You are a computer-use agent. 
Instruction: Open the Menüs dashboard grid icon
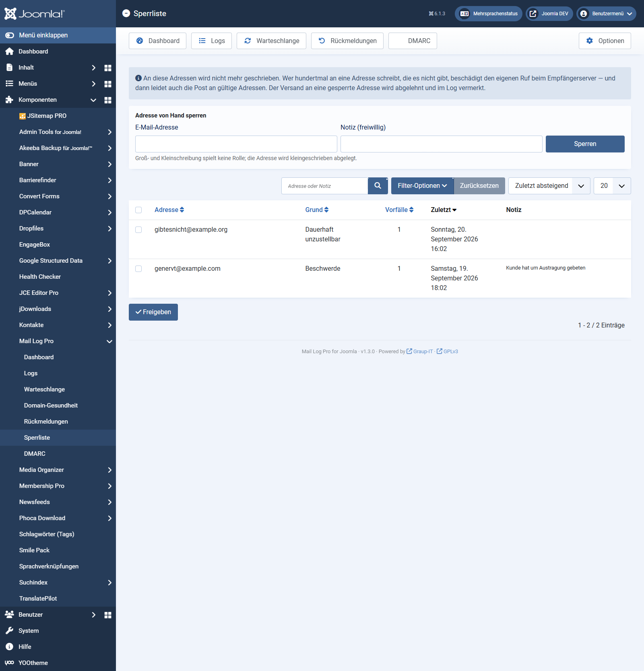108,84
